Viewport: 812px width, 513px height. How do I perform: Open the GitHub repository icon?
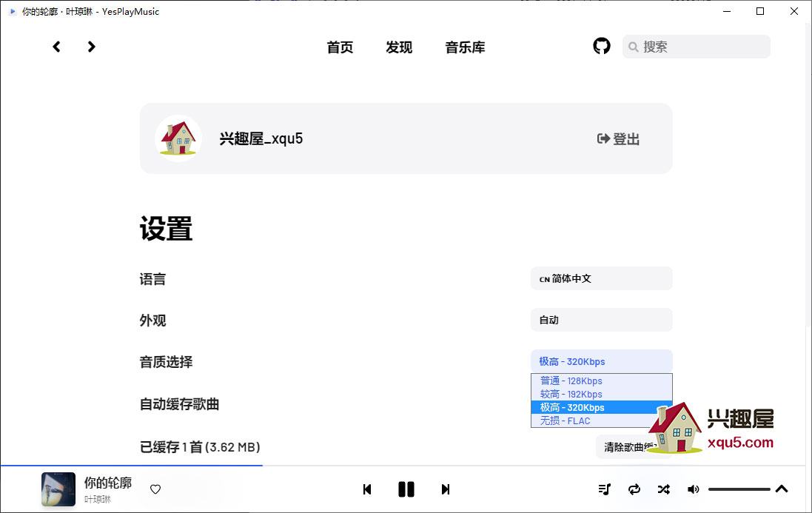(601, 46)
